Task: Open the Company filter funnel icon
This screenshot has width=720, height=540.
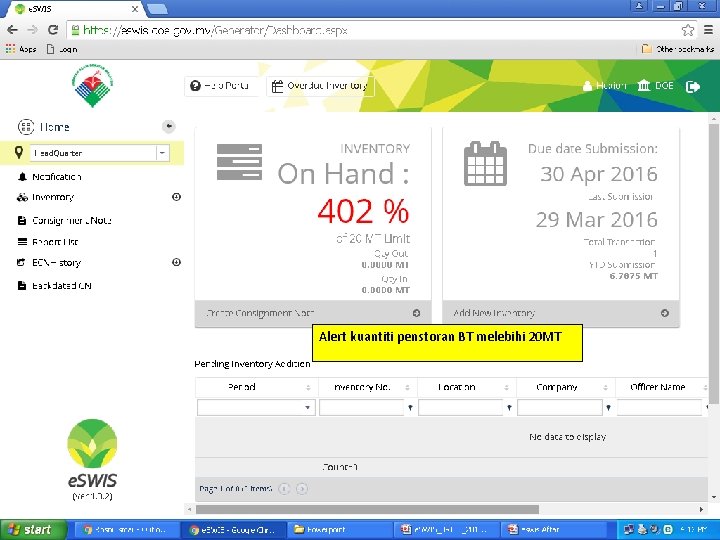Action: pos(608,407)
